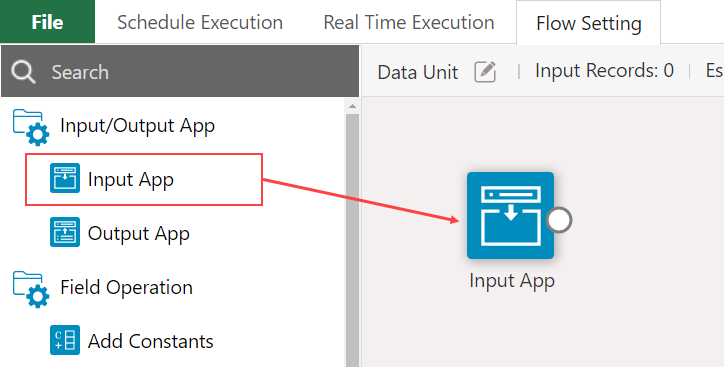Click the sidebar scrollbar up arrow
The image size is (724, 367).
[x=352, y=106]
